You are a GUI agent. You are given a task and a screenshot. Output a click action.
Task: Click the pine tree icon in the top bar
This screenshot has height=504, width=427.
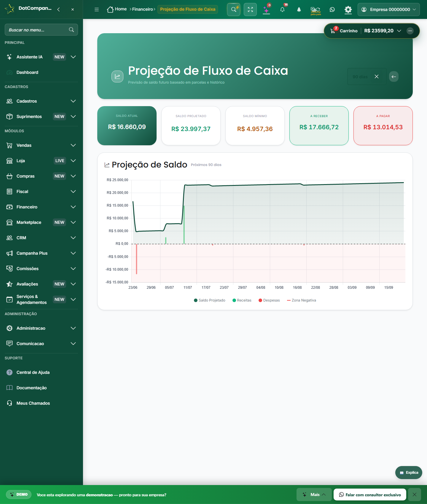click(x=299, y=9)
